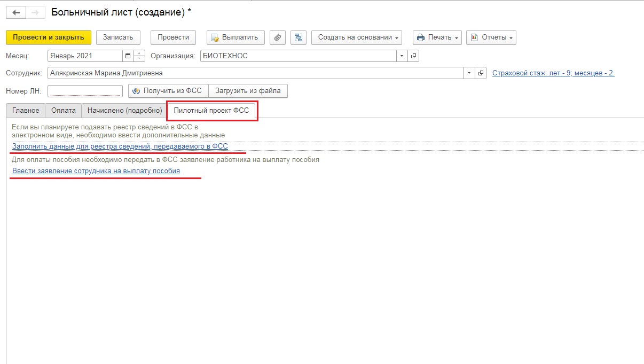Viewport: 644px width, 364px height.
Task: Open the Начислено (подробно) tab
Action: pos(124,111)
